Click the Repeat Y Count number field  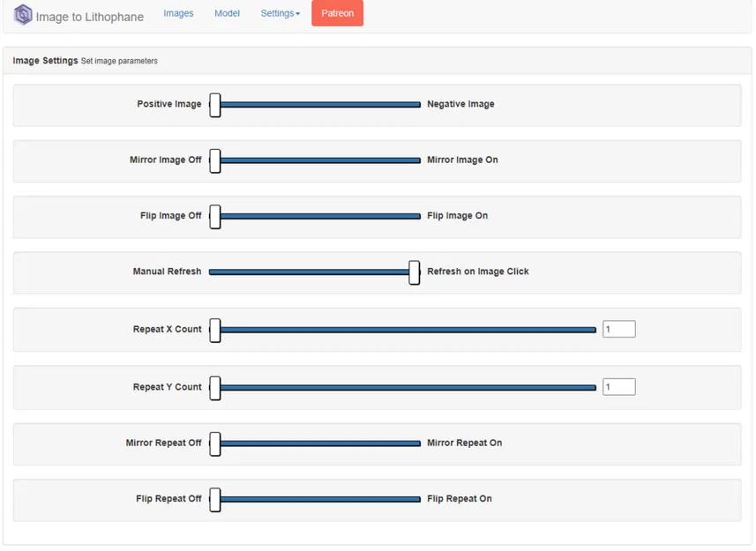tap(618, 387)
